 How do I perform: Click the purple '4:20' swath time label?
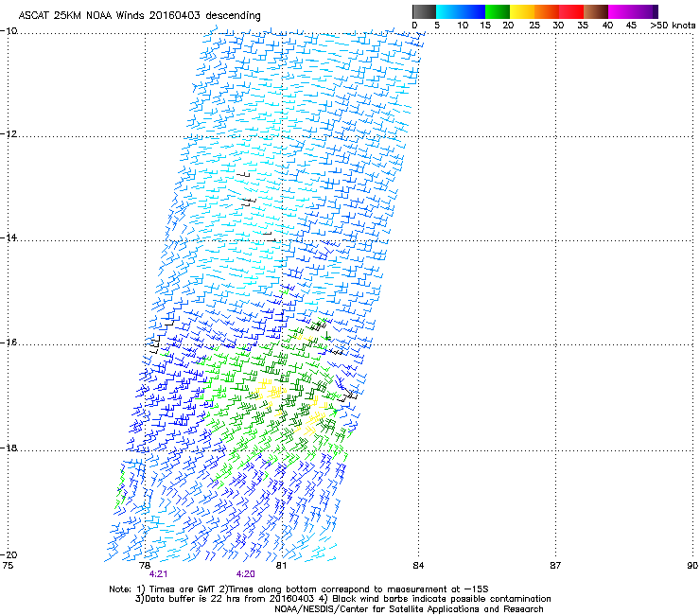point(246,574)
